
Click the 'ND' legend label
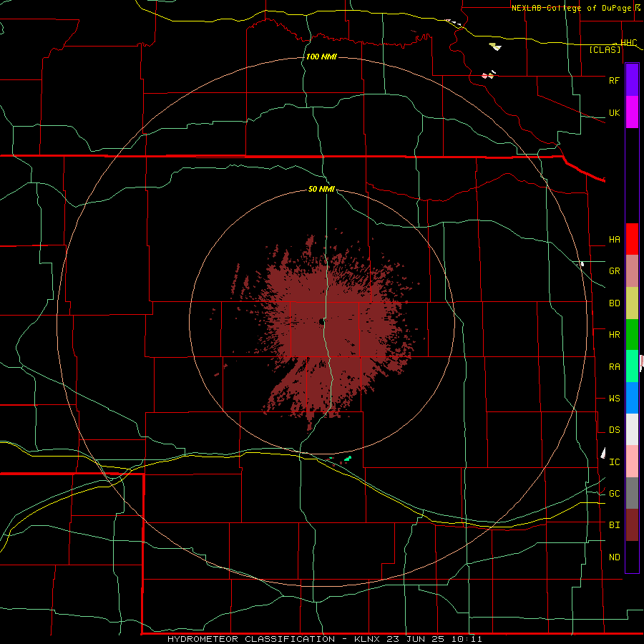pos(614,557)
